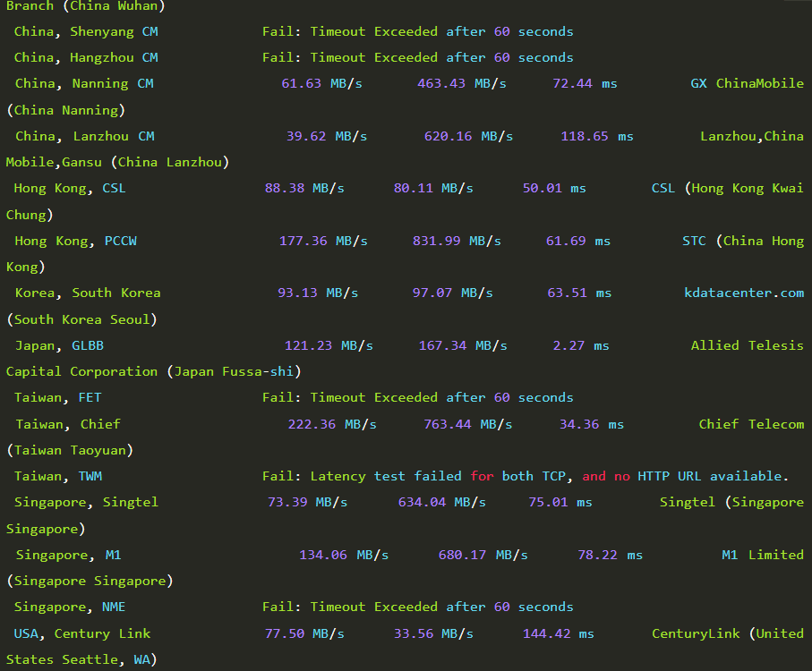Click the latency value "144.42 ms"
Screen dimensions: 812x671
click(x=559, y=633)
